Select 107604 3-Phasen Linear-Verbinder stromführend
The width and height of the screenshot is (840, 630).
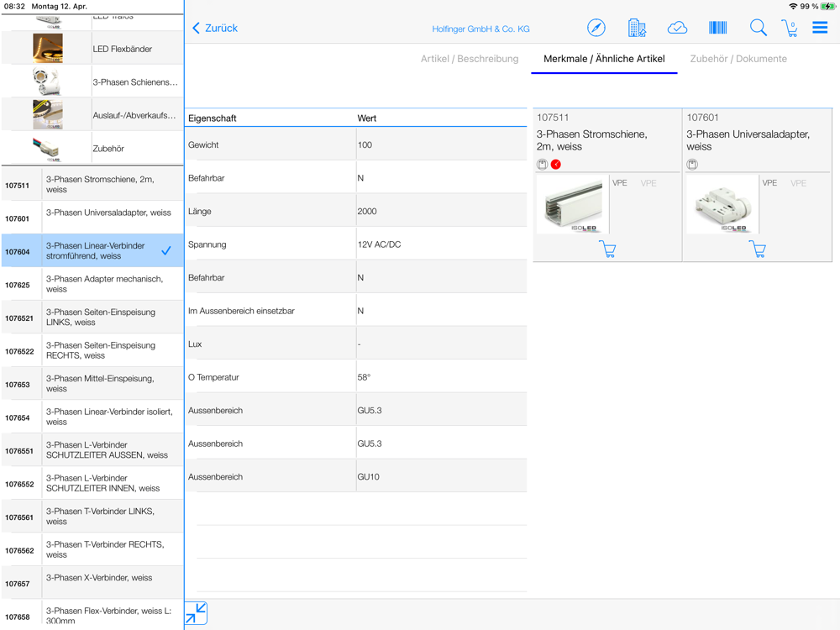[92, 250]
